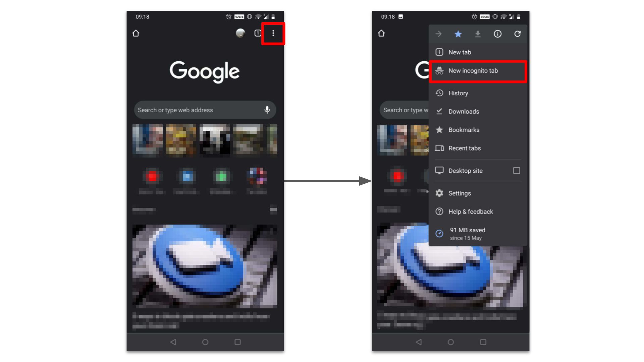Click Help and feedback option
The height and width of the screenshot is (362, 644).
pyautogui.click(x=471, y=211)
